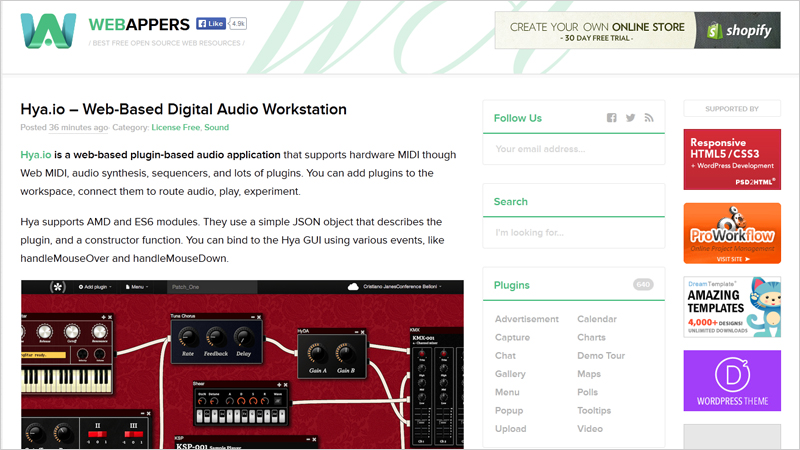Open the Calendar plugin category
800x450 pixels.
pyautogui.click(x=597, y=319)
